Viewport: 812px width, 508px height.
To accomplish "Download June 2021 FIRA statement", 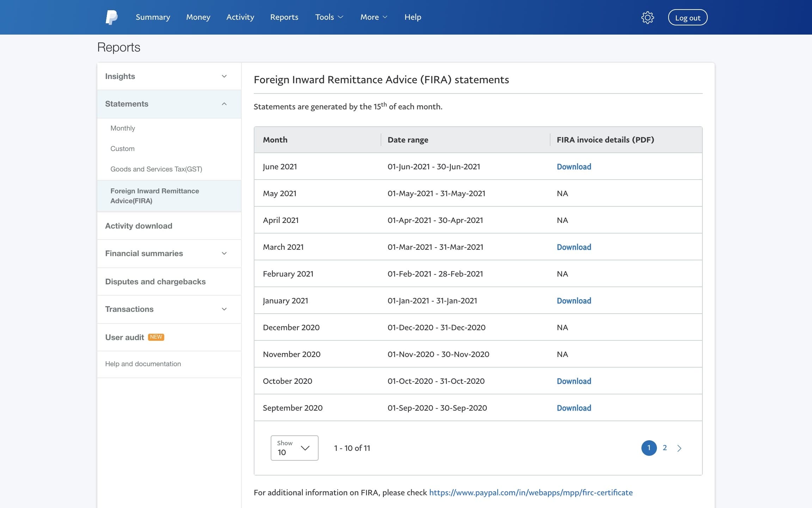I will [x=573, y=166].
